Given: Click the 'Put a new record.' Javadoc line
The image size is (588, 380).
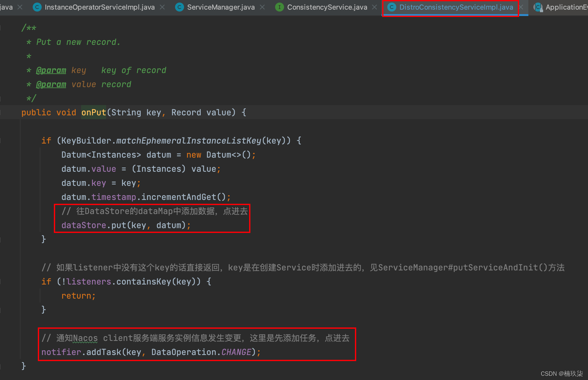Looking at the screenshot, I should coord(78,42).
